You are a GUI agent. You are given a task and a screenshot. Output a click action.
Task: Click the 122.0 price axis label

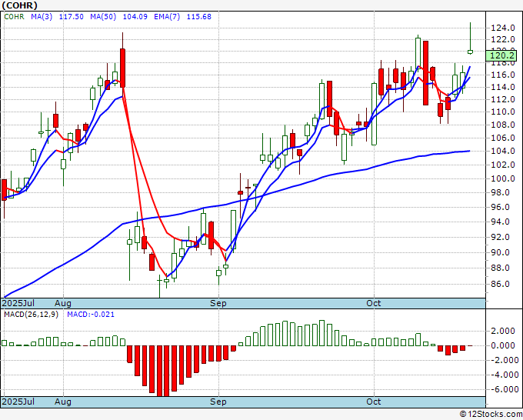pyautogui.click(x=503, y=40)
